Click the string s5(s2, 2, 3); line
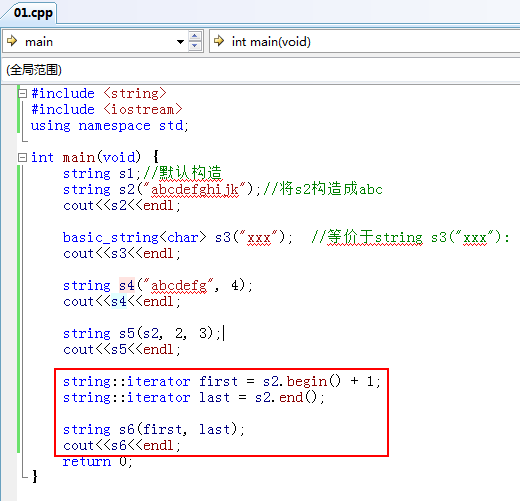520x501 pixels. click(x=142, y=333)
